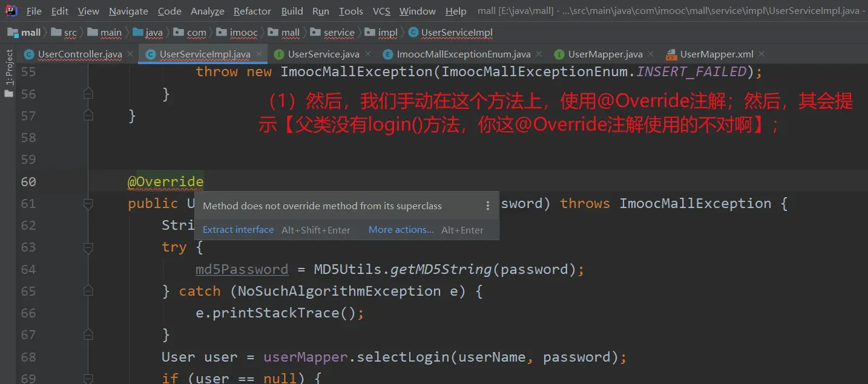Switch to UserController.java tab
The height and width of the screenshot is (384, 868).
point(80,54)
